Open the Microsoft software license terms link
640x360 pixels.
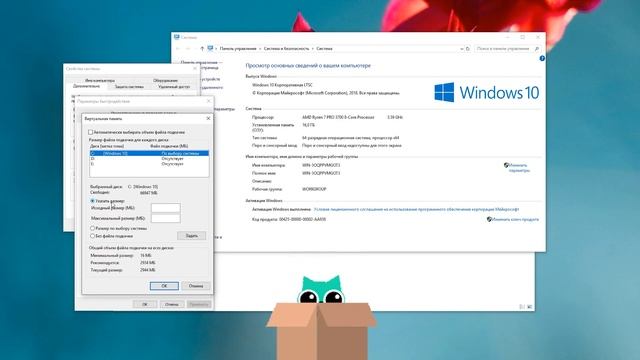416,209
